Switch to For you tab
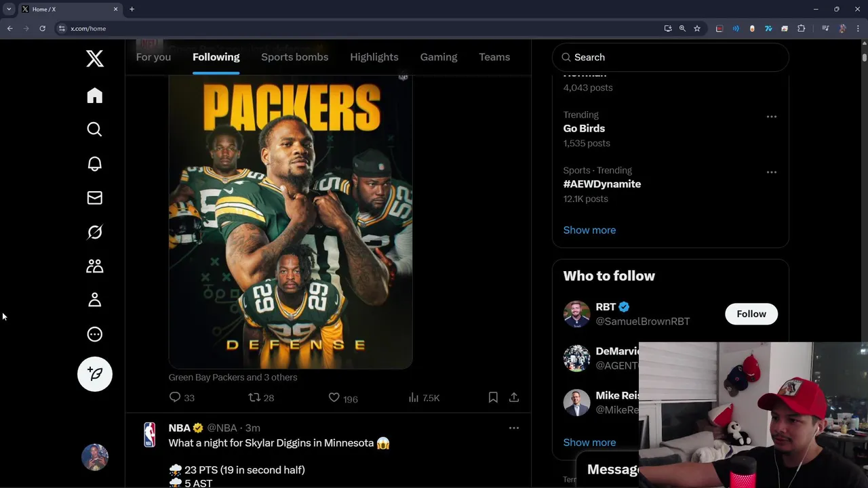Screen dimensions: 868x488 click(x=153, y=57)
